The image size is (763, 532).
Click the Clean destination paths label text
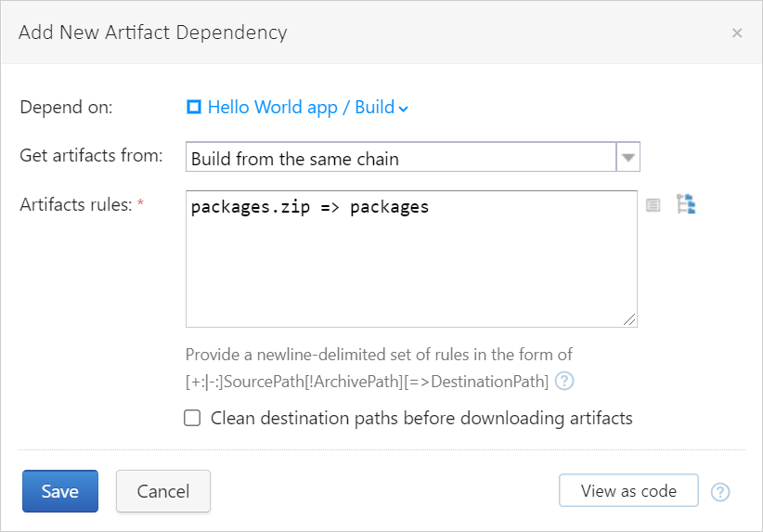point(421,418)
